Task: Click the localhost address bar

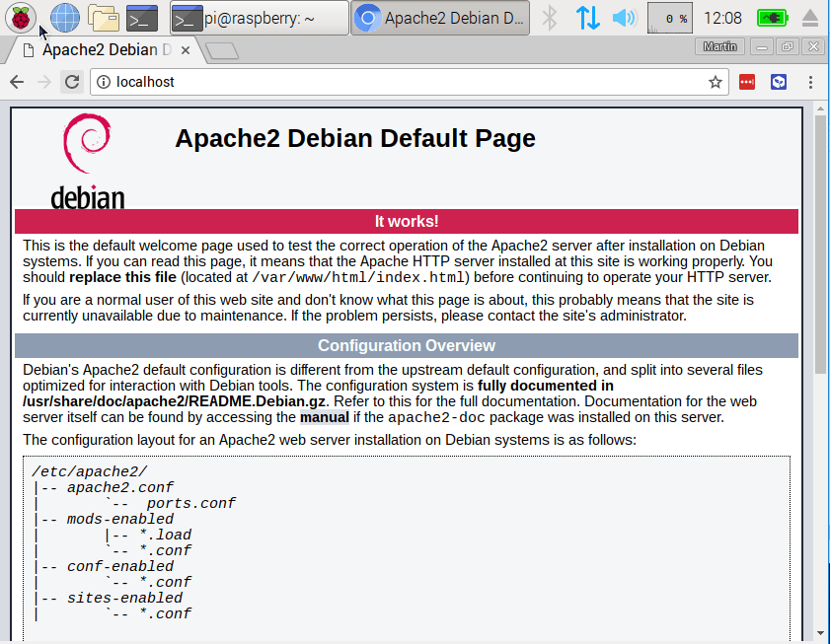Action: pyautogui.click(x=410, y=82)
